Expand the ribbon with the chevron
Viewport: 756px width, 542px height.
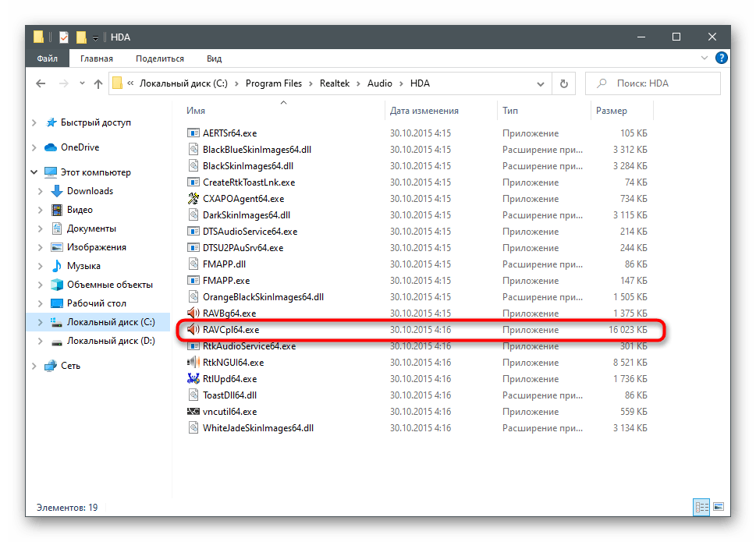click(x=705, y=58)
